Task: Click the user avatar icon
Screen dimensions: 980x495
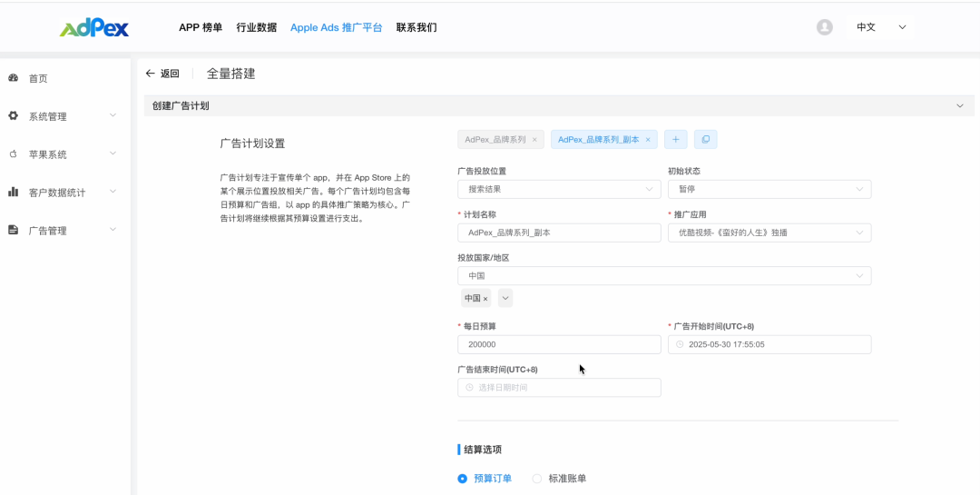Action: [825, 27]
